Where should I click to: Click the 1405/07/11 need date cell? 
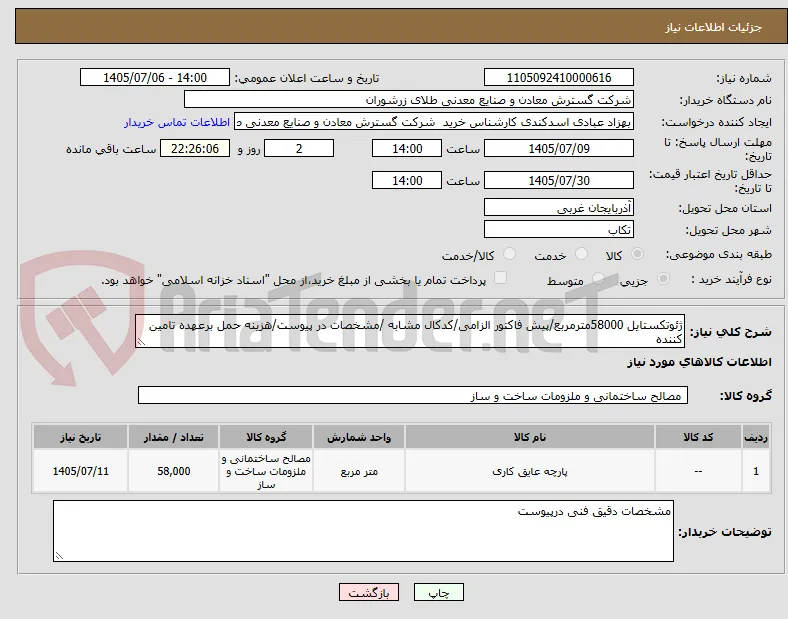[x=80, y=471]
